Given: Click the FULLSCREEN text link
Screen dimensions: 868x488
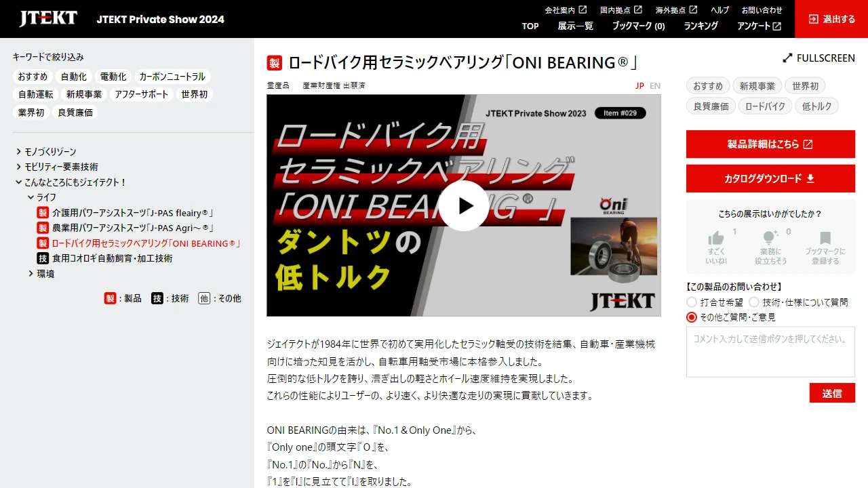Looking at the screenshot, I should (x=826, y=58).
